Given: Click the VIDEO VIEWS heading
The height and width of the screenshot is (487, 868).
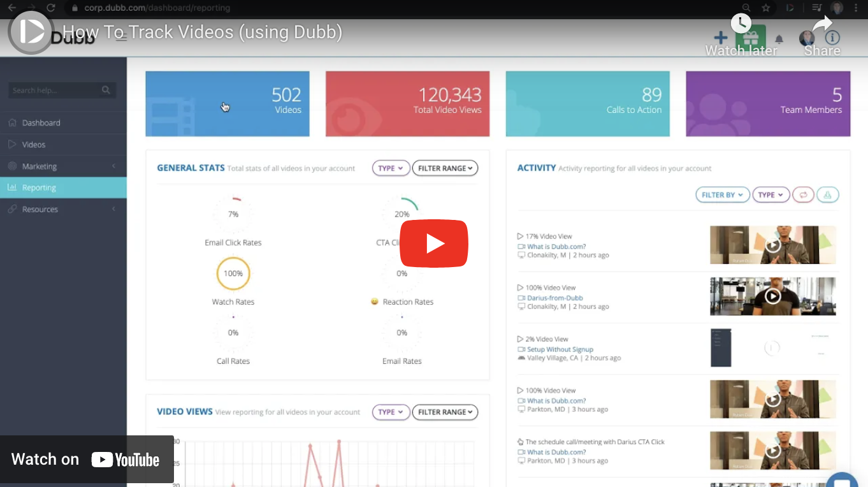Looking at the screenshot, I should point(185,412).
